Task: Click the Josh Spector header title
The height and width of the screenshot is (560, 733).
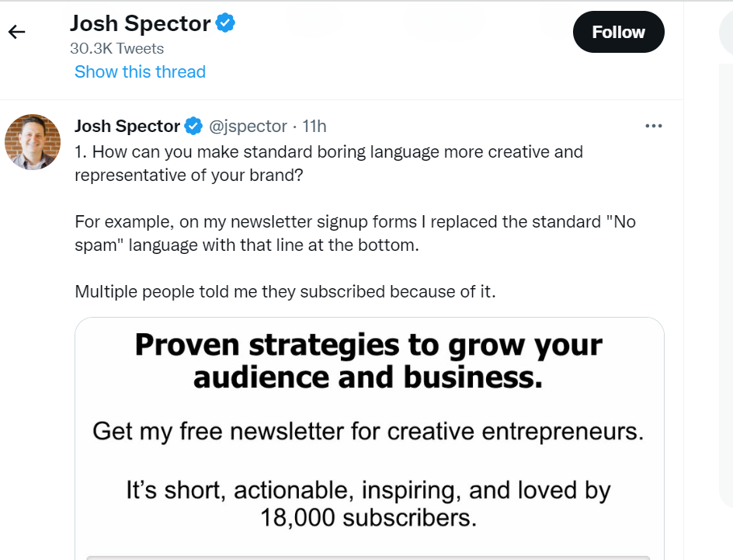Action: (x=140, y=24)
